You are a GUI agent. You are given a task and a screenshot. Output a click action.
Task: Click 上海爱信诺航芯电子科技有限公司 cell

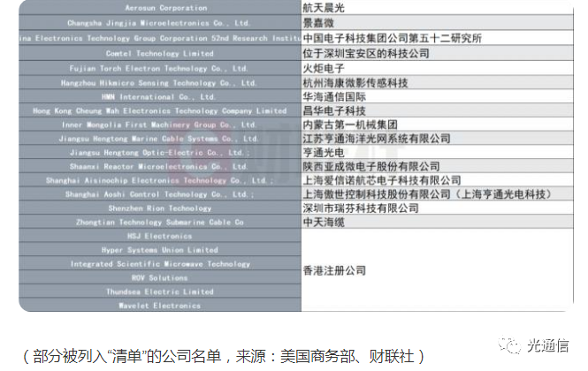tap(438, 180)
